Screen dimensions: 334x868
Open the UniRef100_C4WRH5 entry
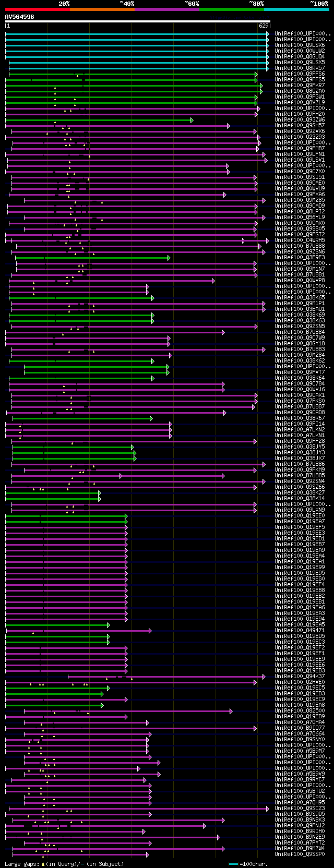click(300, 240)
